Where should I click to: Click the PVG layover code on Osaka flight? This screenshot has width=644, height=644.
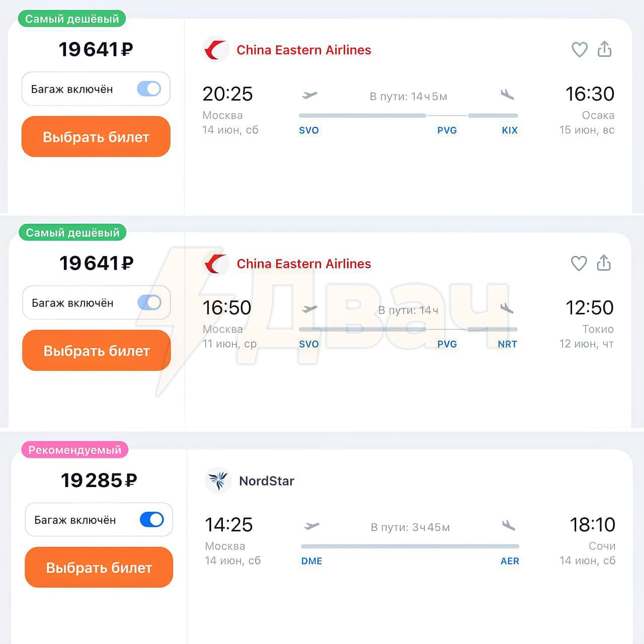447,130
